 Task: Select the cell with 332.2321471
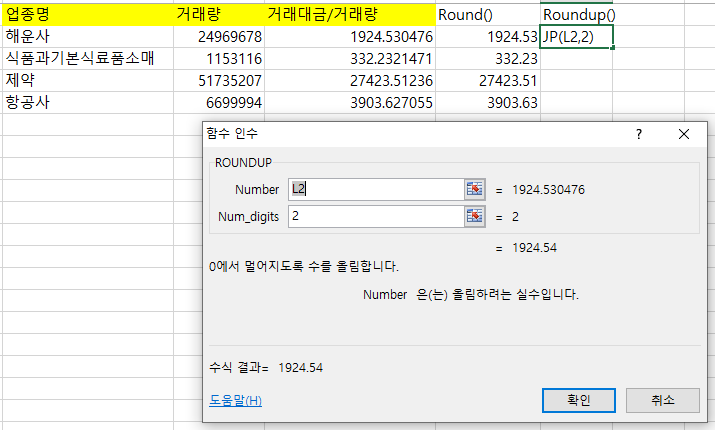pos(350,58)
